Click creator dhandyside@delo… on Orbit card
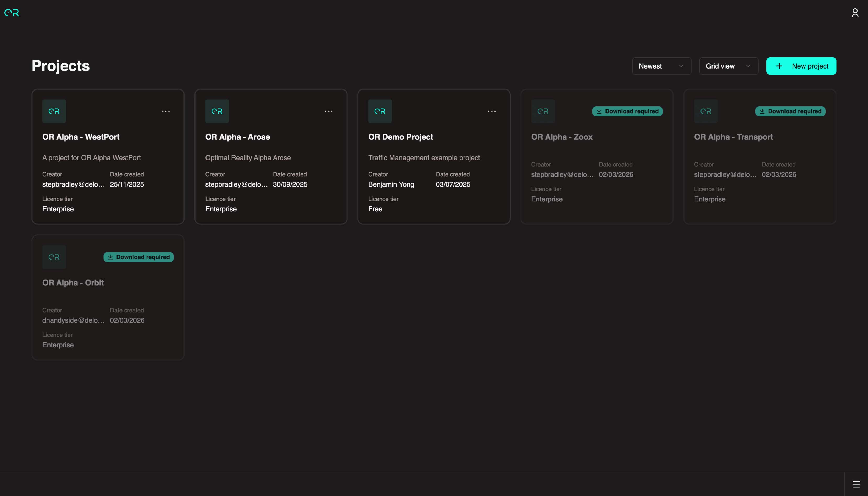This screenshot has width=868, height=496. tap(73, 320)
